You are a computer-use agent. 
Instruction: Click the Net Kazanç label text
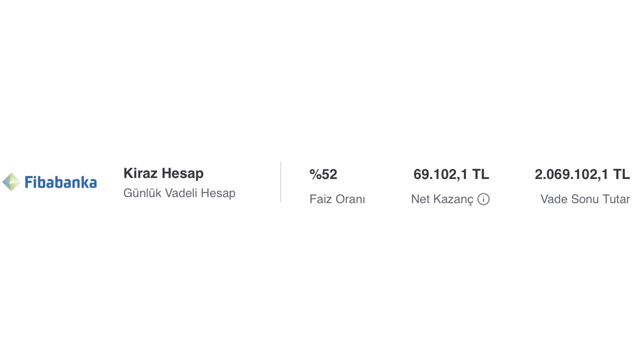click(x=442, y=199)
